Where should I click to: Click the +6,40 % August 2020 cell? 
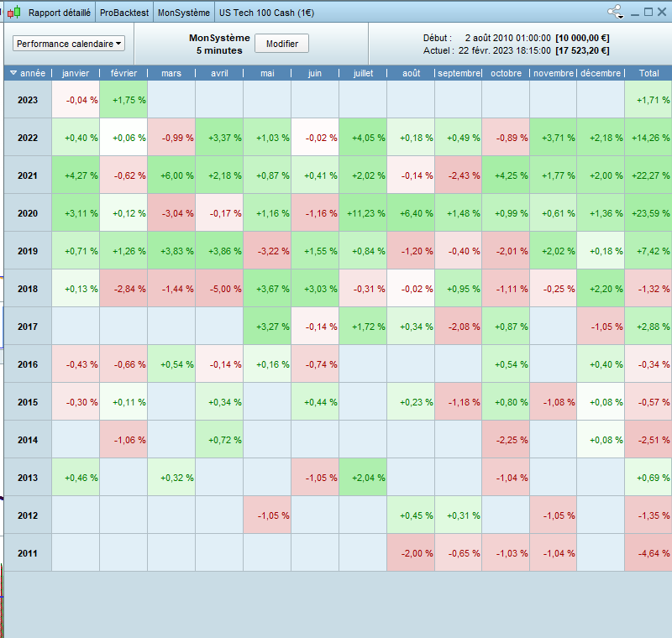tap(411, 213)
